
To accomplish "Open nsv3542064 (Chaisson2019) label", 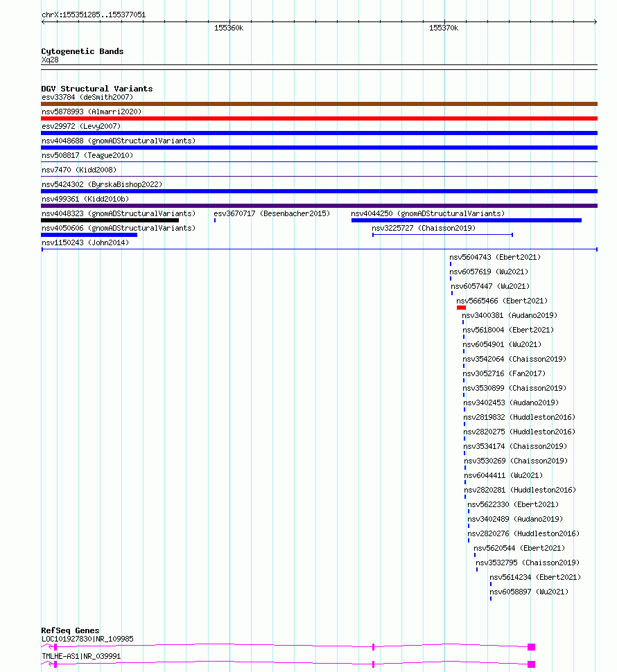I will 514,360.
